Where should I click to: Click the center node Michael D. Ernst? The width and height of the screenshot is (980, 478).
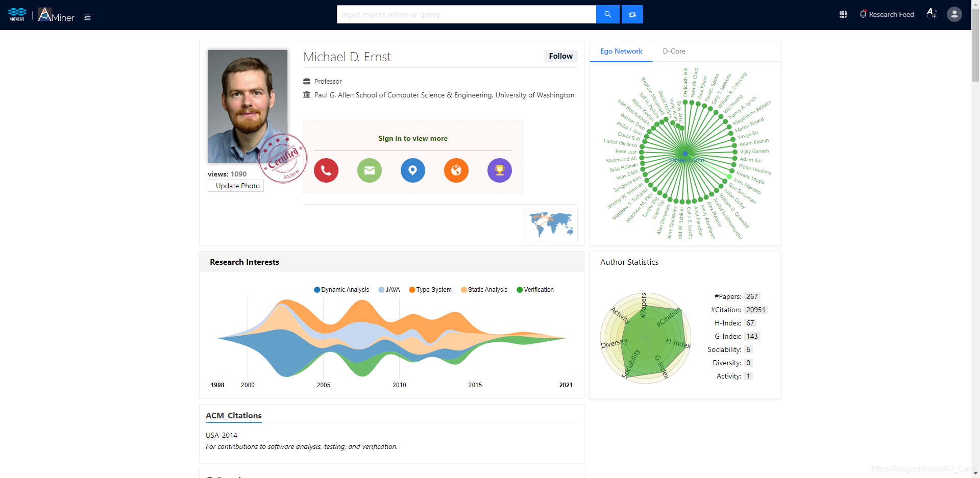click(x=685, y=153)
